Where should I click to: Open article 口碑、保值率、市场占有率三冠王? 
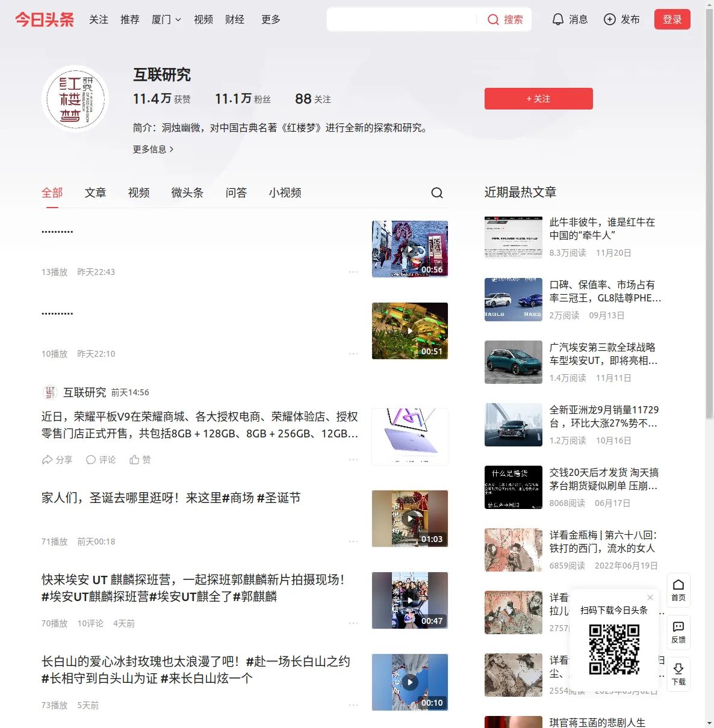pos(605,291)
